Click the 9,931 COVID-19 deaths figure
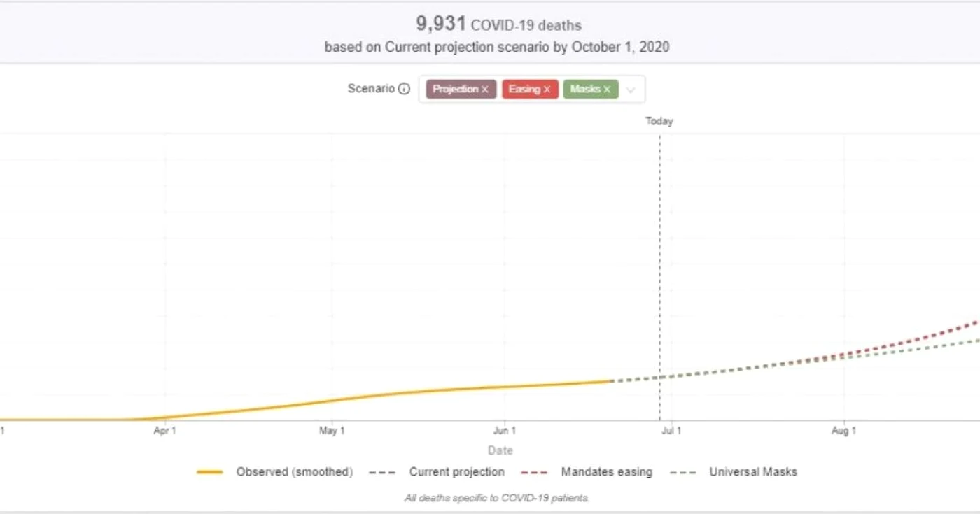Screen dimensions: 980x514 tap(498, 24)
